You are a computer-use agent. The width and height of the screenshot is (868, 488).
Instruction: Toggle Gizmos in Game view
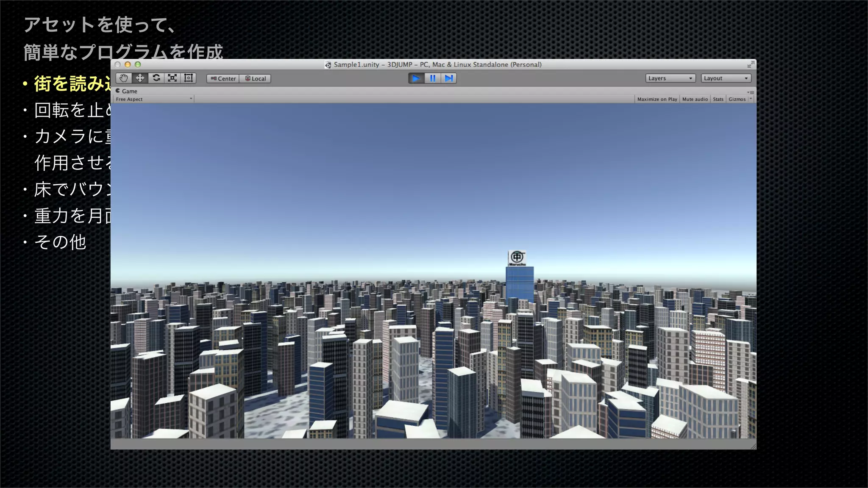coord(737,99)
